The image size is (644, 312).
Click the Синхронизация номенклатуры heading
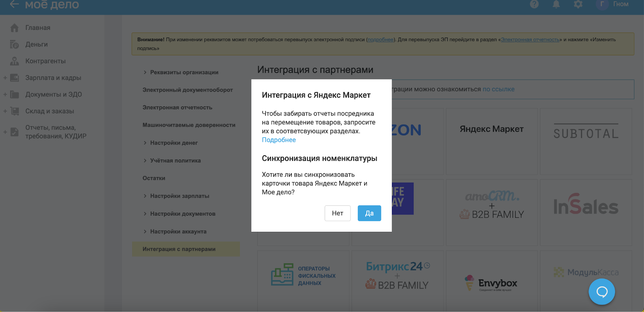click(320, 158)
